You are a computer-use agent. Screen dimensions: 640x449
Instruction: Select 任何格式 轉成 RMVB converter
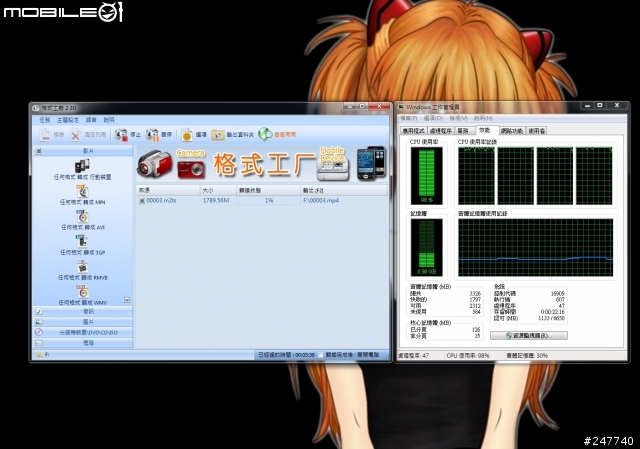[x=82, y=270]
